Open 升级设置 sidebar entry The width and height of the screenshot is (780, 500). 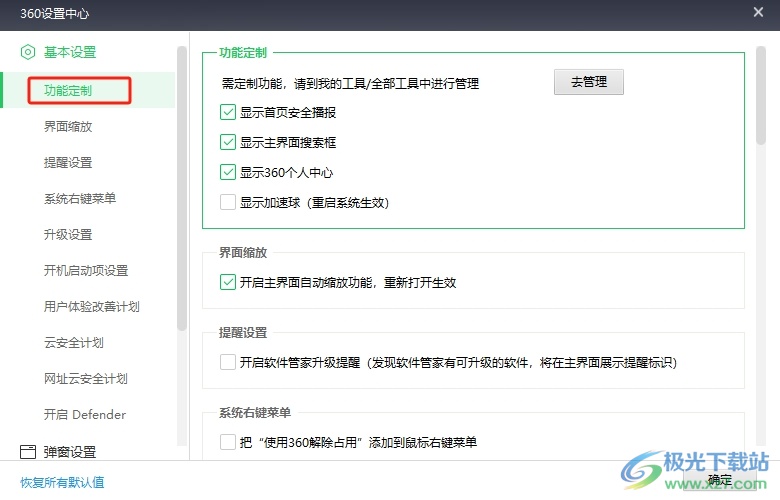(68, 234)
